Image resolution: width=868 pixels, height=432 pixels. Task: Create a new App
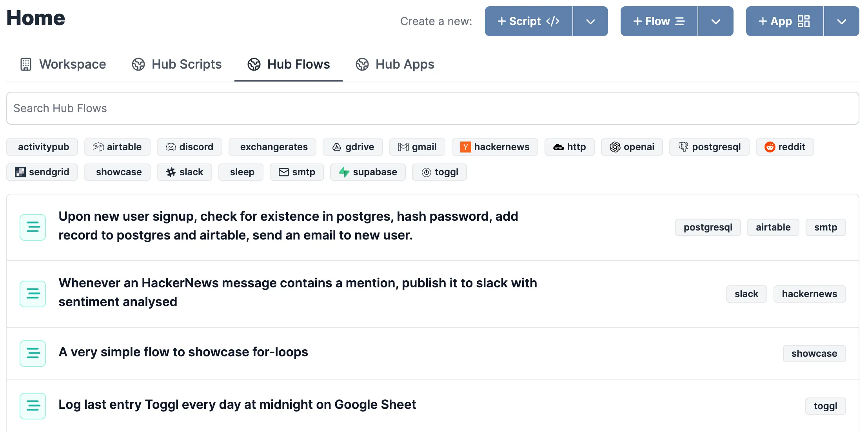coord(784,22)
